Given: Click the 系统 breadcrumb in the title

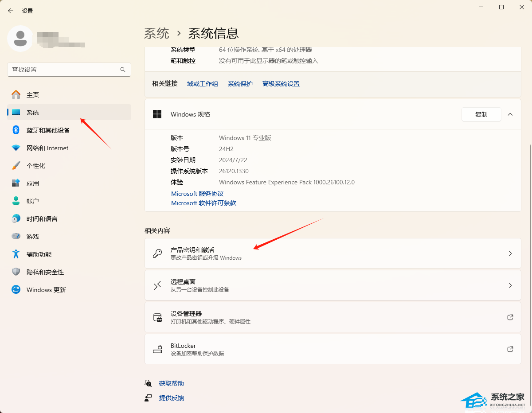Looking at the screenshot, I should click(x=156, y=33).
